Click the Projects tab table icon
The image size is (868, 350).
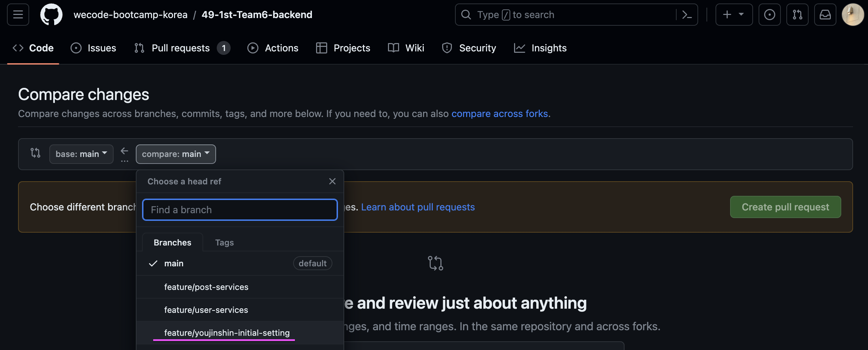[x=321, y=48]
